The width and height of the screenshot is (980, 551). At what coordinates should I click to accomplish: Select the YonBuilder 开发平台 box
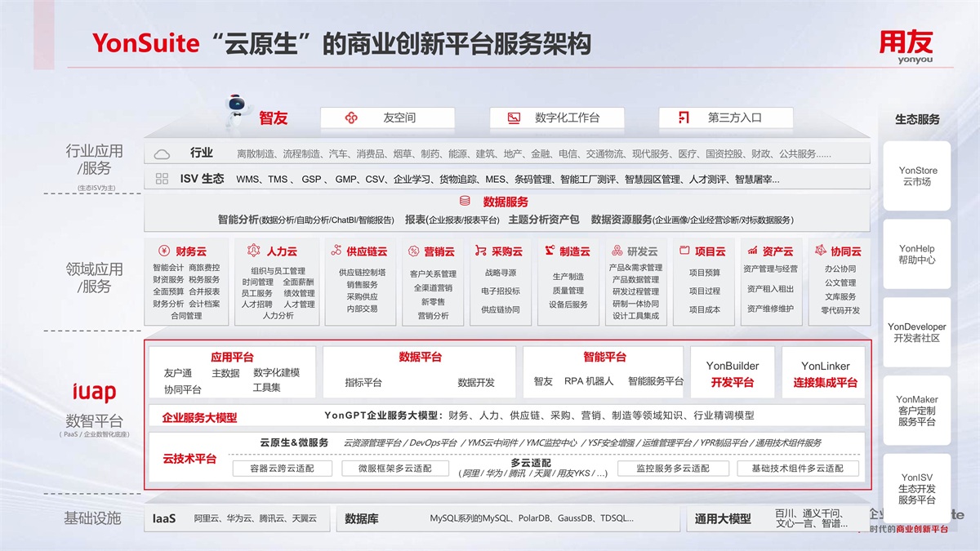(x=732, y=374)
